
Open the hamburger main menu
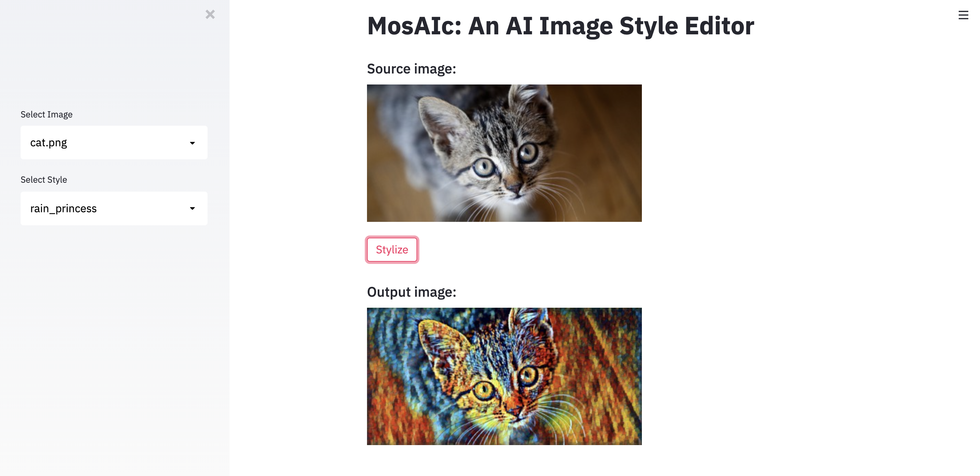[x=963, y=15]
